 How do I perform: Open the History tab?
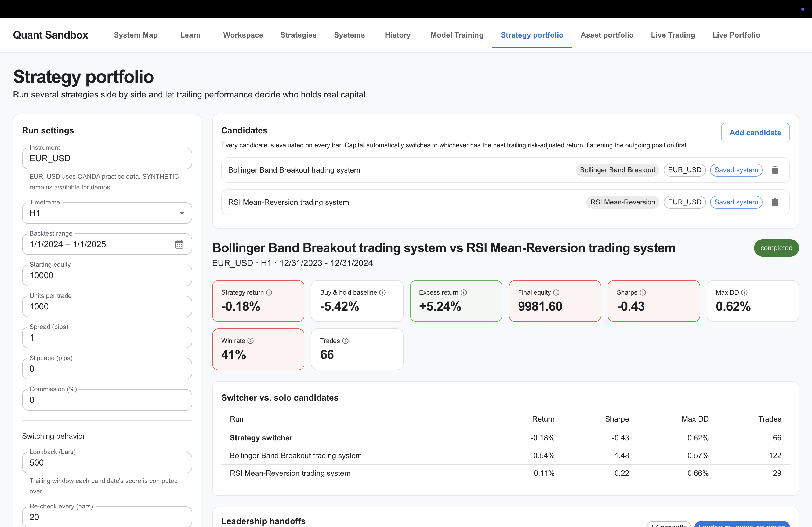click(397, 35)
